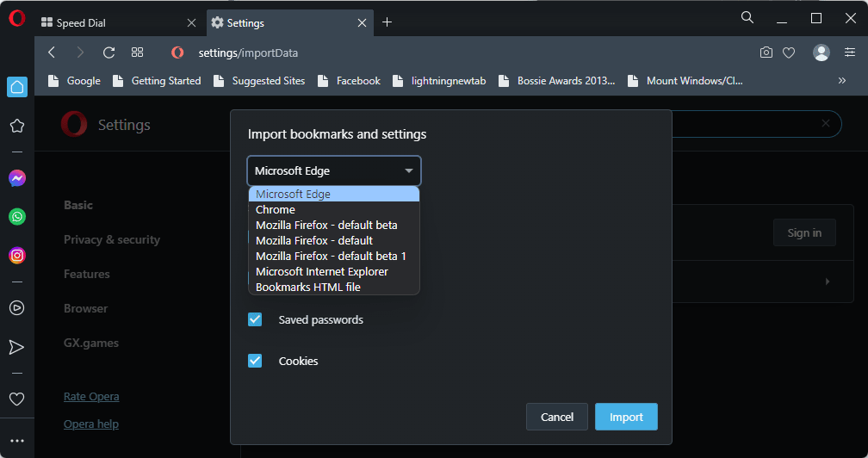Uncheck Cookies checkbox
The height and width of the screenshot is (458, 868).
pos(255,361)
